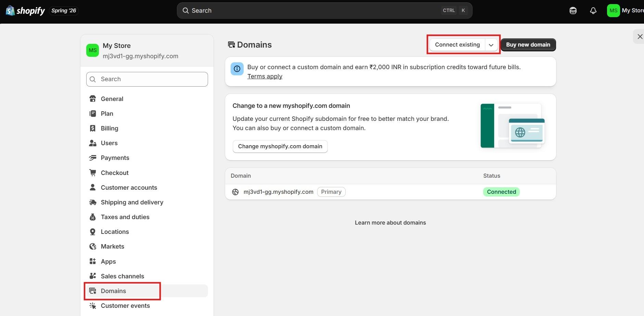Click mj3vd1-gg.myshopify.com under My Store
644x316 pixels.
[x=140, y=56]
